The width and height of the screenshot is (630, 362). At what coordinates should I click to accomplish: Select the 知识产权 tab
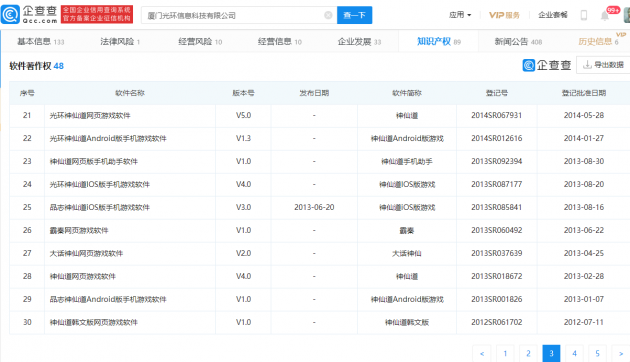point(439,41)
